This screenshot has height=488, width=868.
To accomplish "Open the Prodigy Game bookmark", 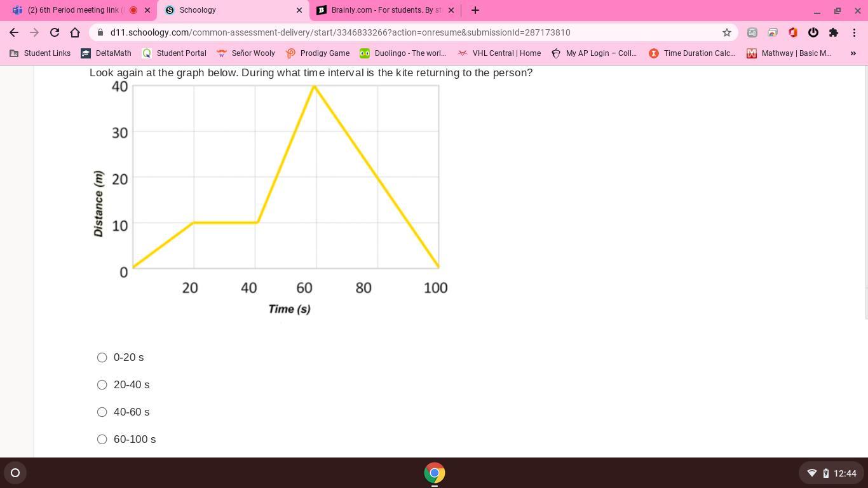I will pos(318,53).
